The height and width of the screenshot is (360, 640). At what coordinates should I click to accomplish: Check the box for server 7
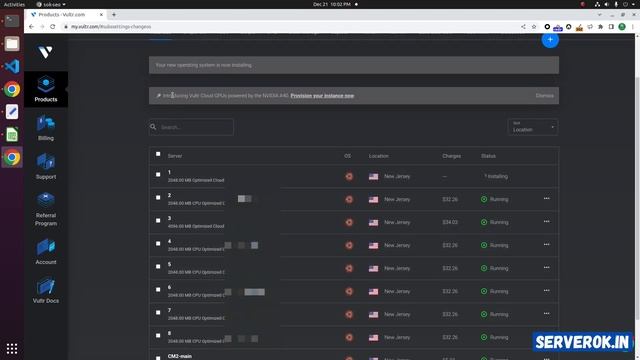[x=158, y=312]
